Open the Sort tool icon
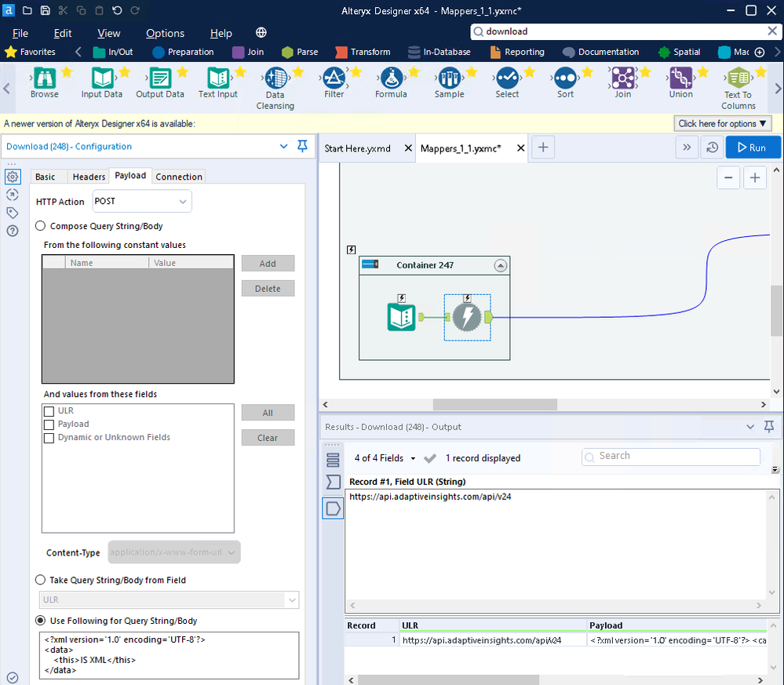784x685 pixels. tap(564, 78)
